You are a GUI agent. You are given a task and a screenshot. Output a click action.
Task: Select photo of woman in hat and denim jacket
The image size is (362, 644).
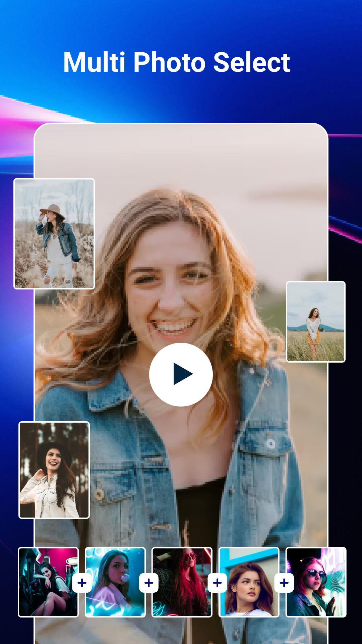54,233
